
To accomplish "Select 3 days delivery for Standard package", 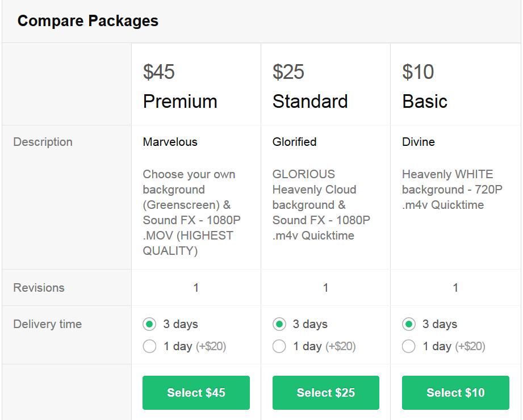I will click(x=279, y=324).
